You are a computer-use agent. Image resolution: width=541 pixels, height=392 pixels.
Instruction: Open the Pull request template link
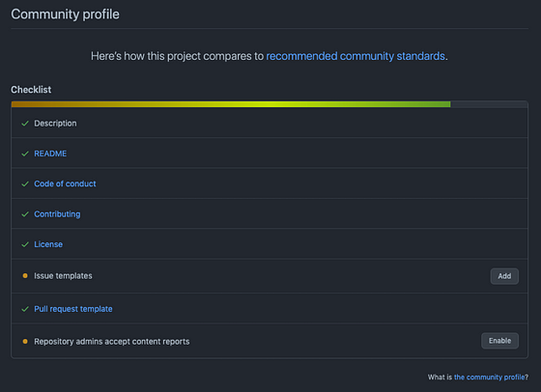click(x=73, y=309)
